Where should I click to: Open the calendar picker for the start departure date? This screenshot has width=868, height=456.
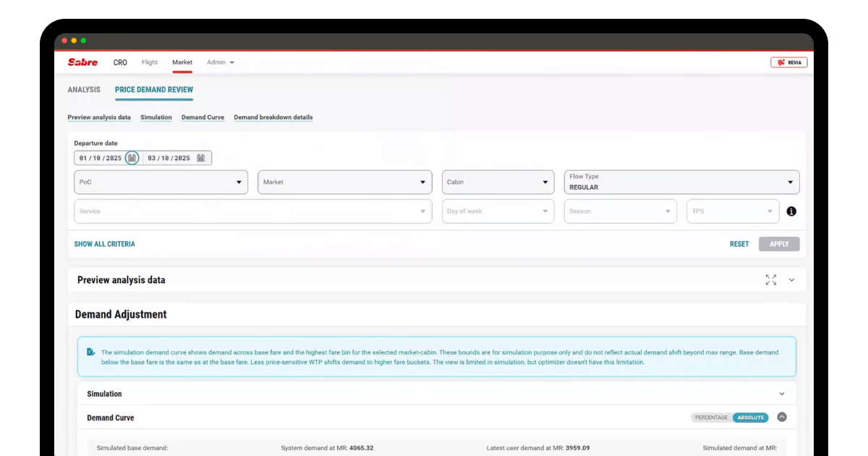(x=132, y=157)
